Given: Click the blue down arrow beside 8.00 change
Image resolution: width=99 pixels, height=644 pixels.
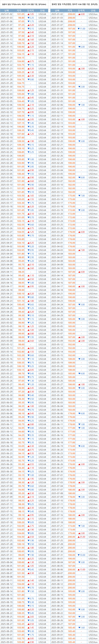Looking at the screenshot, I should 79,178.
